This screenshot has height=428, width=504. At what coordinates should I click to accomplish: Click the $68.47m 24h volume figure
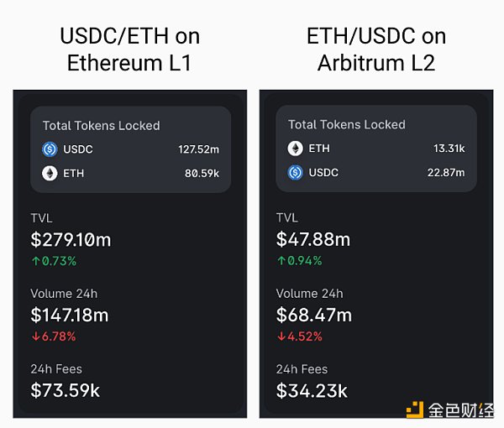tap(313, 316)
